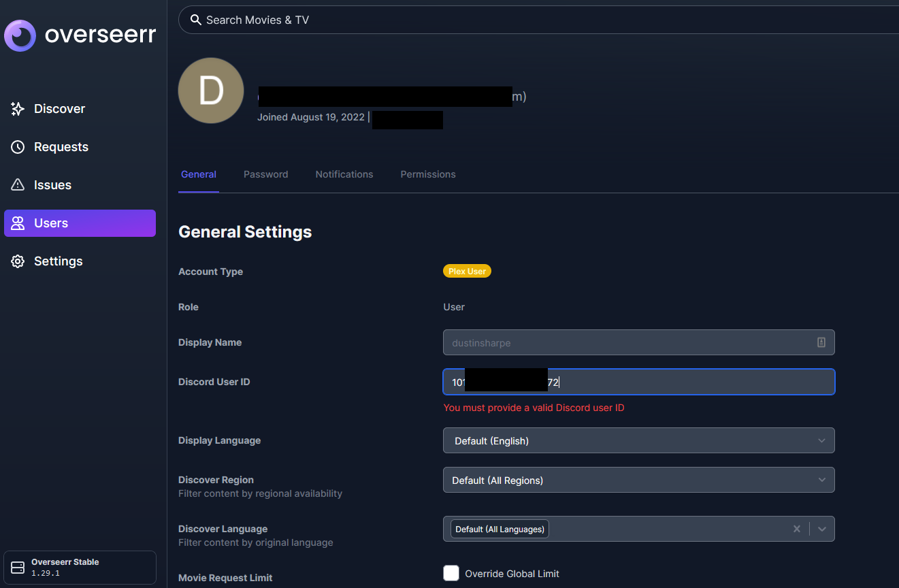The image size is (899, 588).
Task: Click the Plex User badge
Action: coord(467,271)
